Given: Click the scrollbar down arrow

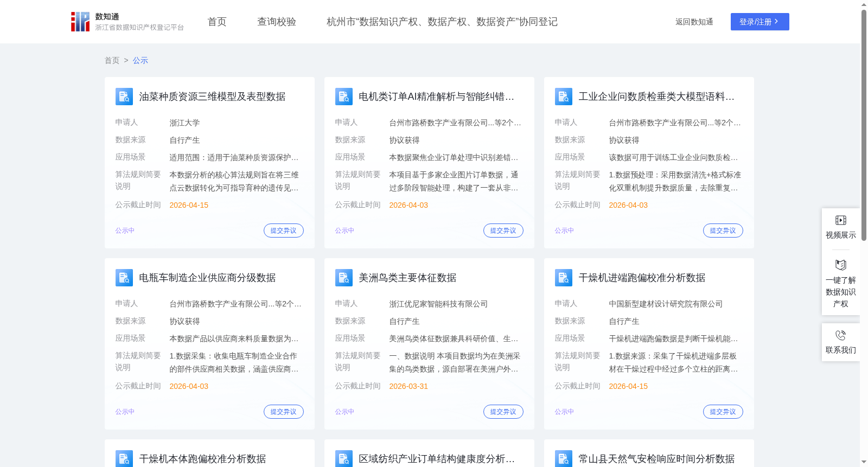Looking at the screenshot, I should (x=864, y=463).
